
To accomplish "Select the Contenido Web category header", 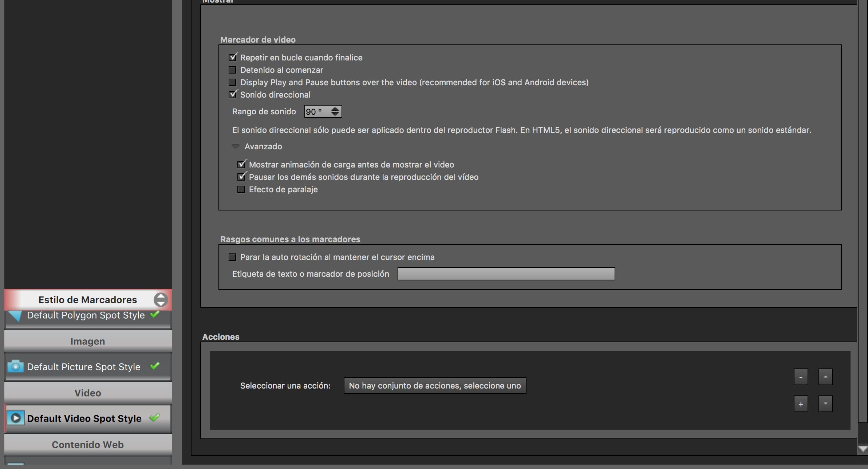I will (x=88, y=445).
